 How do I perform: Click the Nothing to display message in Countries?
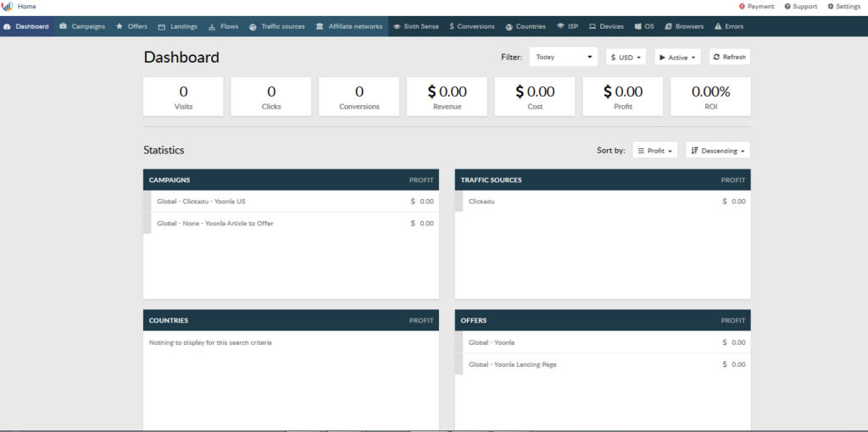click(210, 342)
